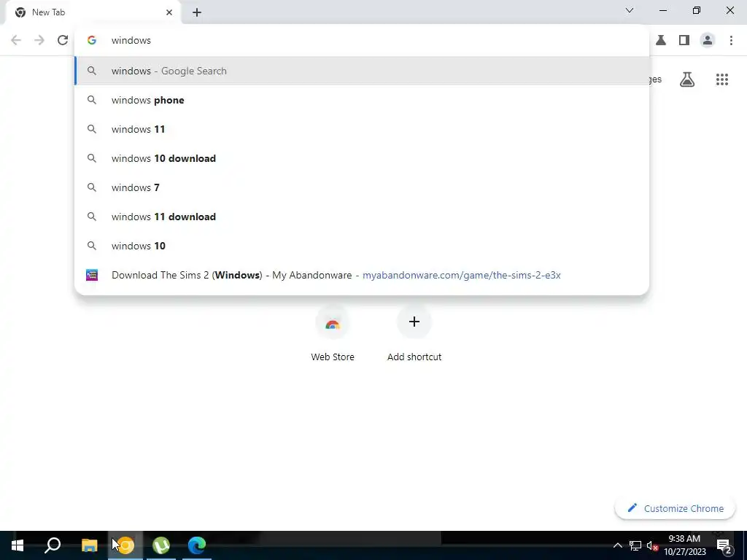Viewport: 747px width, 560px height.
Task: Open the Windows Start menu
Action: click(18, 545)
